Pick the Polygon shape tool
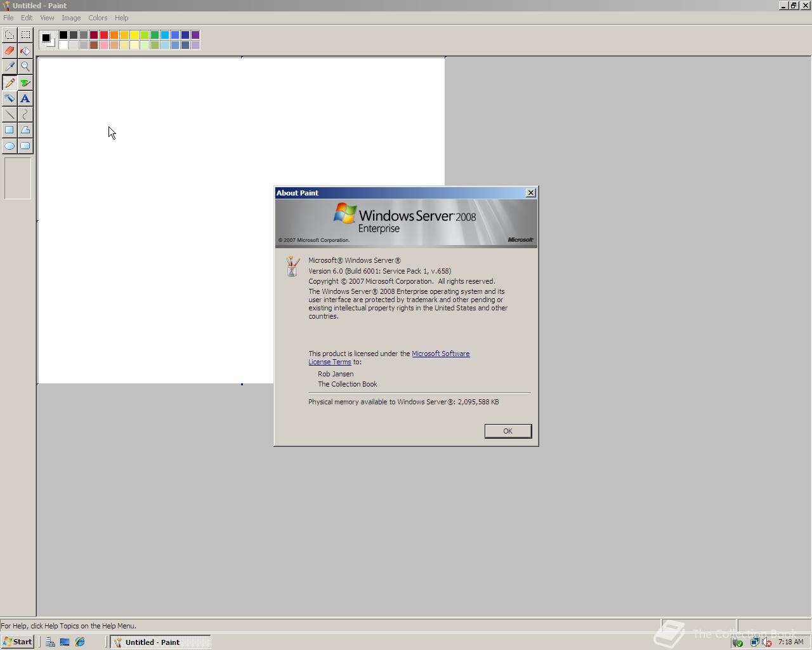The image size is (812, 650). click(x=25, y=130)
